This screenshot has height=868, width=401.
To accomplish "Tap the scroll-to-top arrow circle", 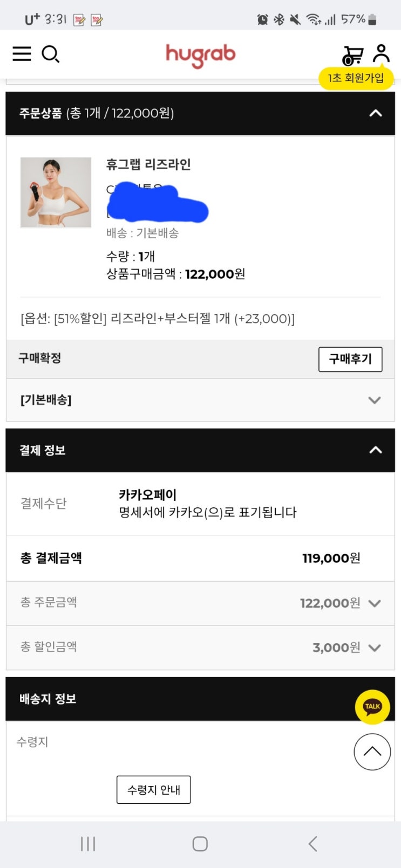I will point(372,752).
